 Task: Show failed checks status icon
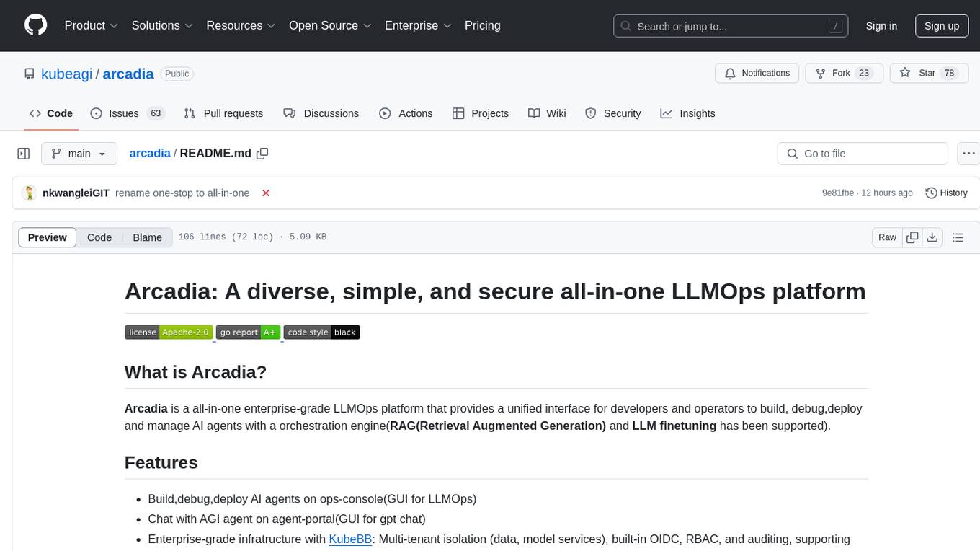coord(266,193)
